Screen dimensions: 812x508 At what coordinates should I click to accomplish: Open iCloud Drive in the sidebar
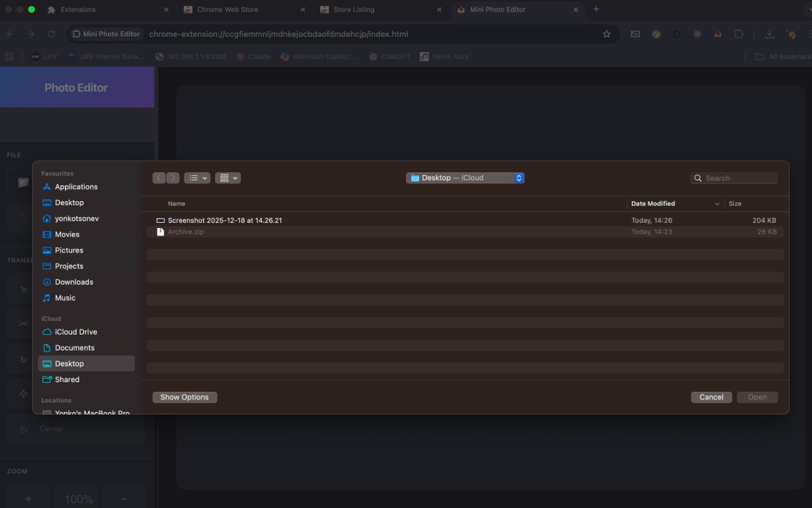[76, 332]
